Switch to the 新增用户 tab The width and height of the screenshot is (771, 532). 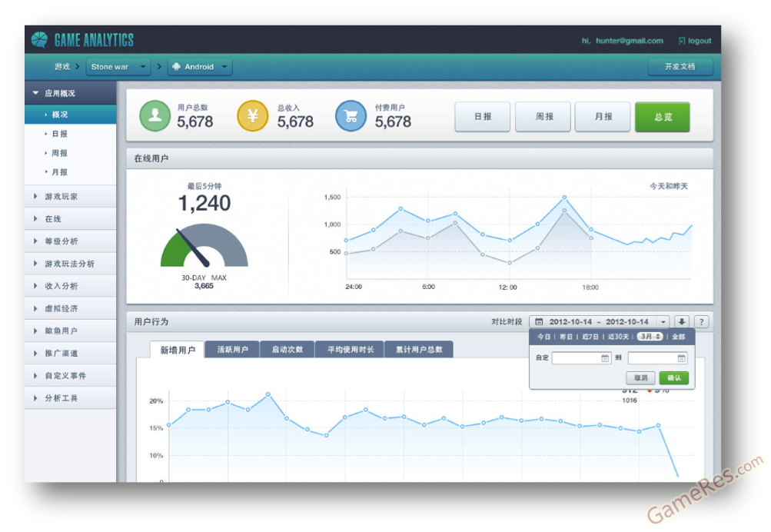pyautogui.click(x=178, y=350)
